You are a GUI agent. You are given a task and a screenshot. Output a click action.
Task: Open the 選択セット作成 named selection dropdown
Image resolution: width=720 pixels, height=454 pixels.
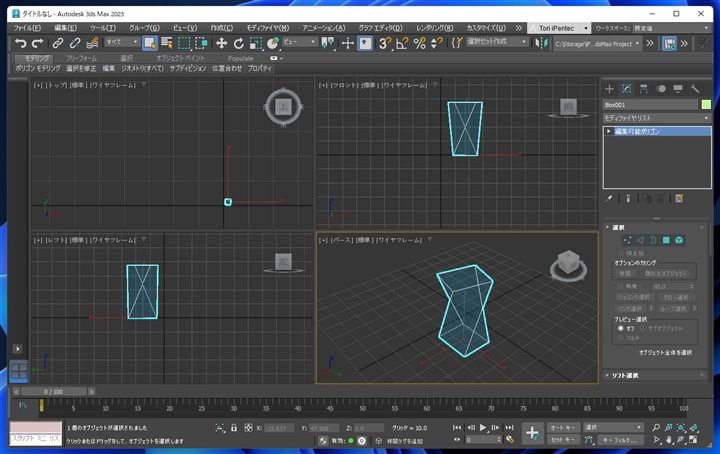[496, 42]
